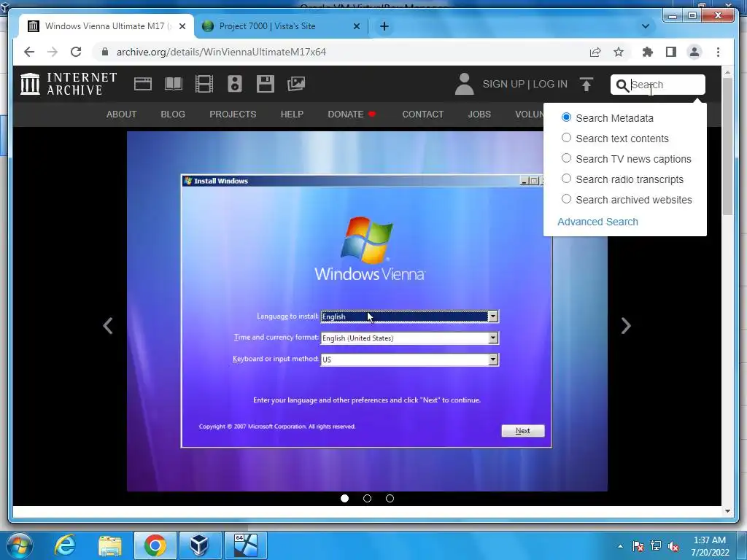
Task: Show previous carousel image arrow
Action: click(x=108, y=326)
